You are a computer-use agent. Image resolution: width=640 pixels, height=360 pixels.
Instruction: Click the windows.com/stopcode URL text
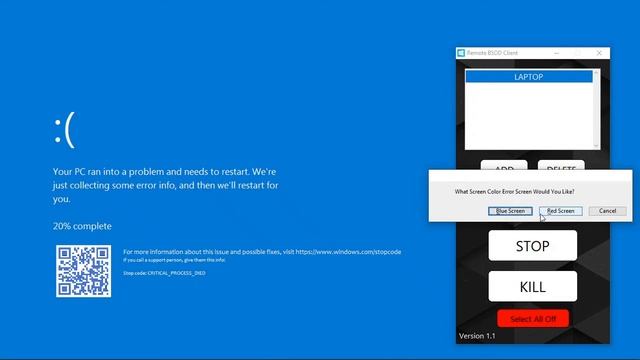(348, 252)
